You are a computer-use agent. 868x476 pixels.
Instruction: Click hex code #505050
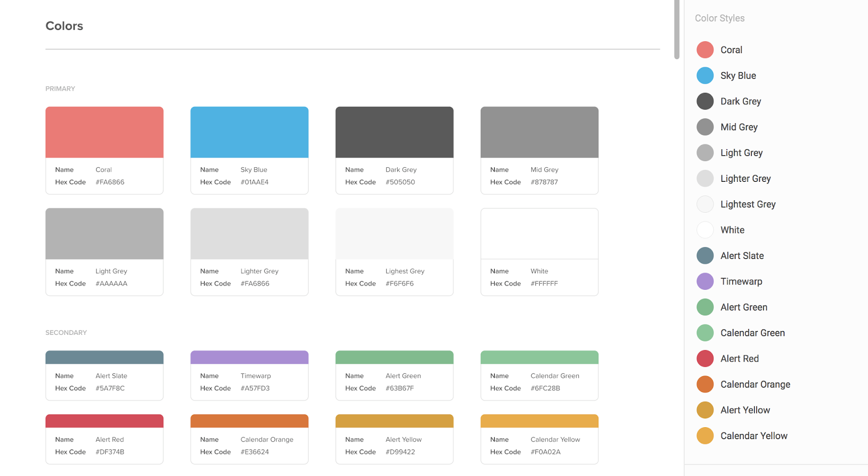400,182
